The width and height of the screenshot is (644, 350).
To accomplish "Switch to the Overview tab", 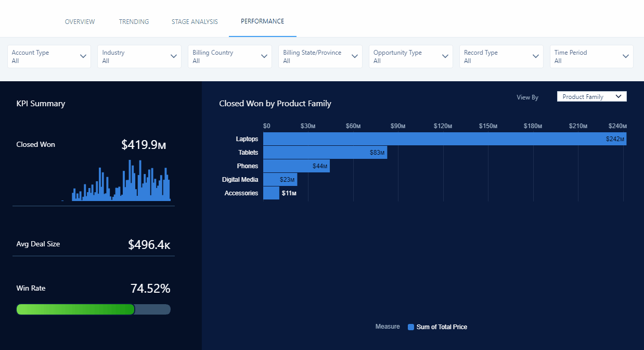I will (x=80, y=21).
